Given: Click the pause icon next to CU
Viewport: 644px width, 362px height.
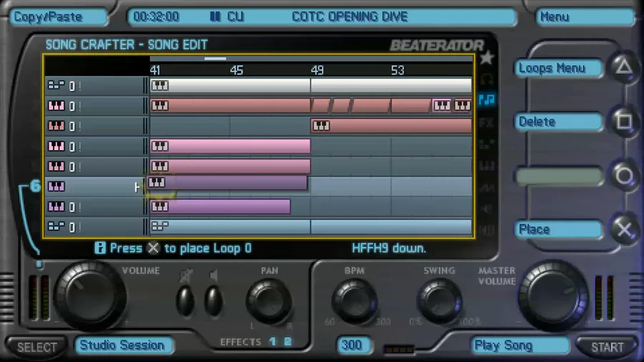Looking at the screenshot, I should click(x=215, y=17).
